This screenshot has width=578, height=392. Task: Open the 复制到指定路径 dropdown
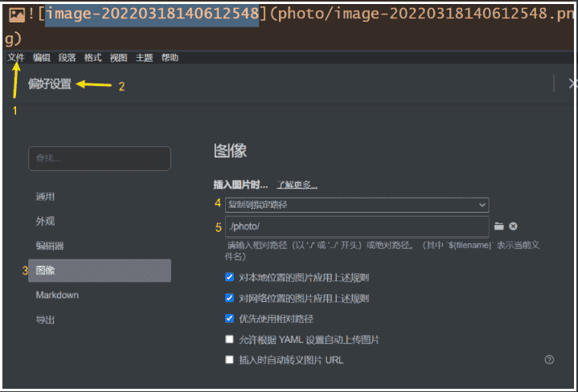coord(356,205)
